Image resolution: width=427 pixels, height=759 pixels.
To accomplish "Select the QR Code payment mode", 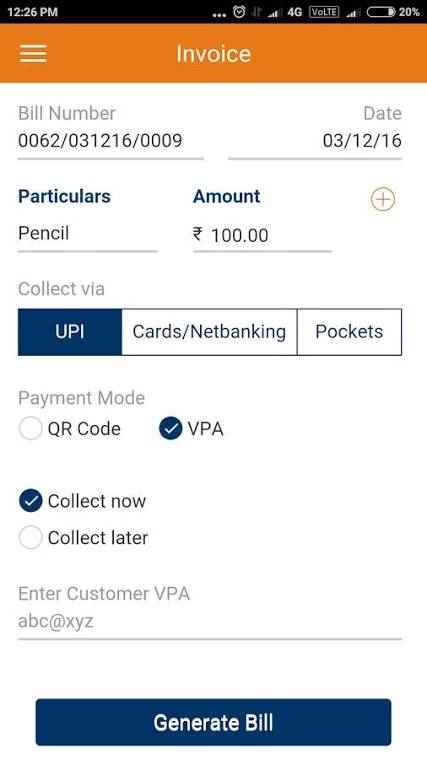I will [70, 429].
